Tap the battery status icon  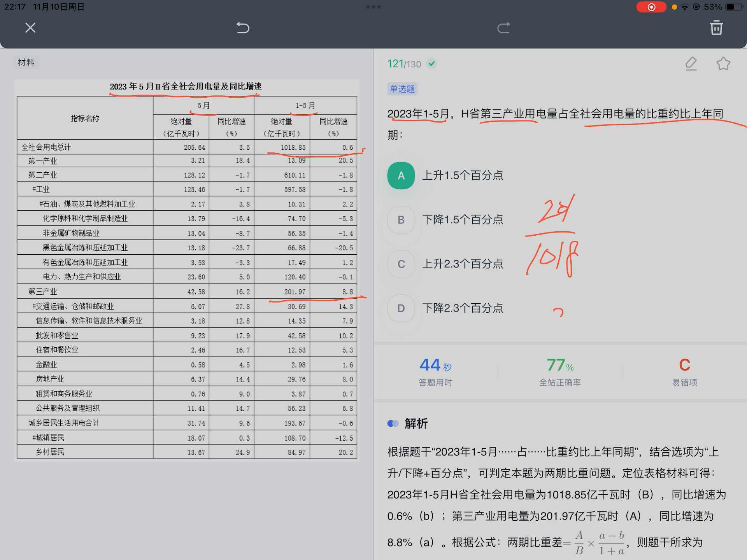pyautogui.click(x=734, y=7)
